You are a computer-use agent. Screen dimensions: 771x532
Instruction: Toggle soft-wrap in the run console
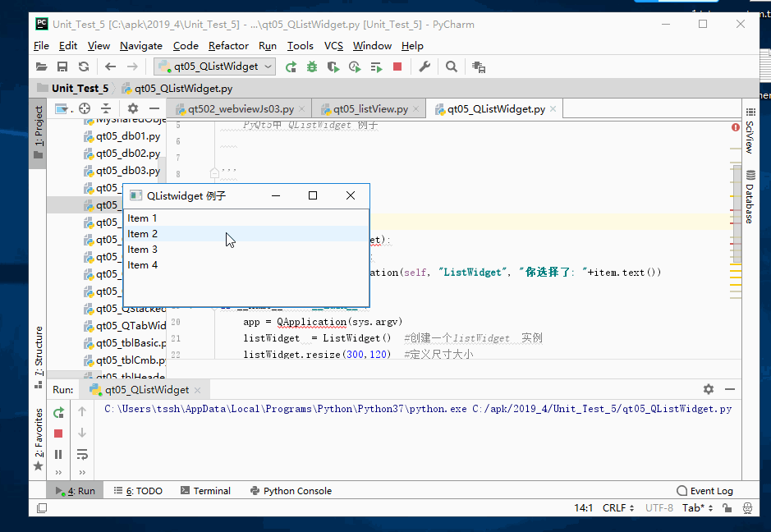click(82, 454)
